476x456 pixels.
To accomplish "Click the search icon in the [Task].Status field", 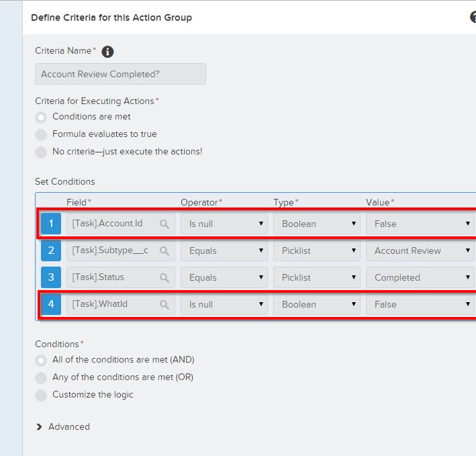I will tap(164, 278).
